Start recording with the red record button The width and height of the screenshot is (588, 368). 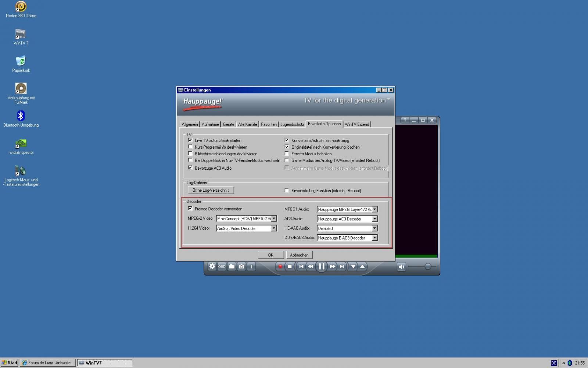click(x=280, y=266)
